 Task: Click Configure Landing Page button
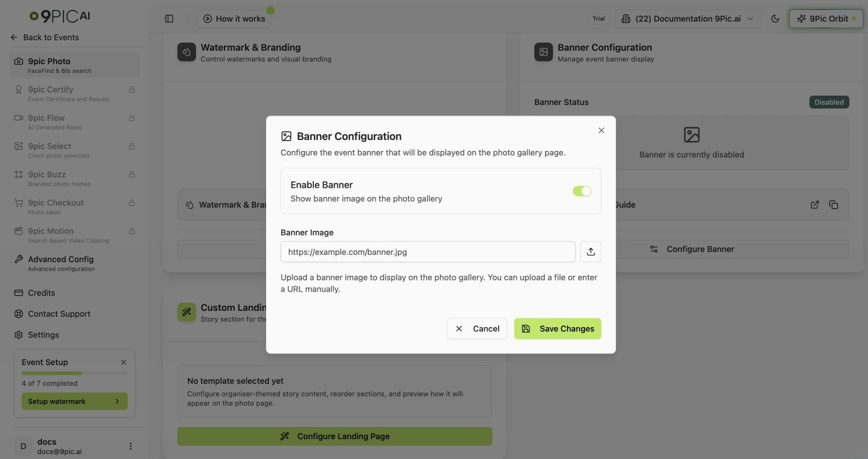(335, 436)
